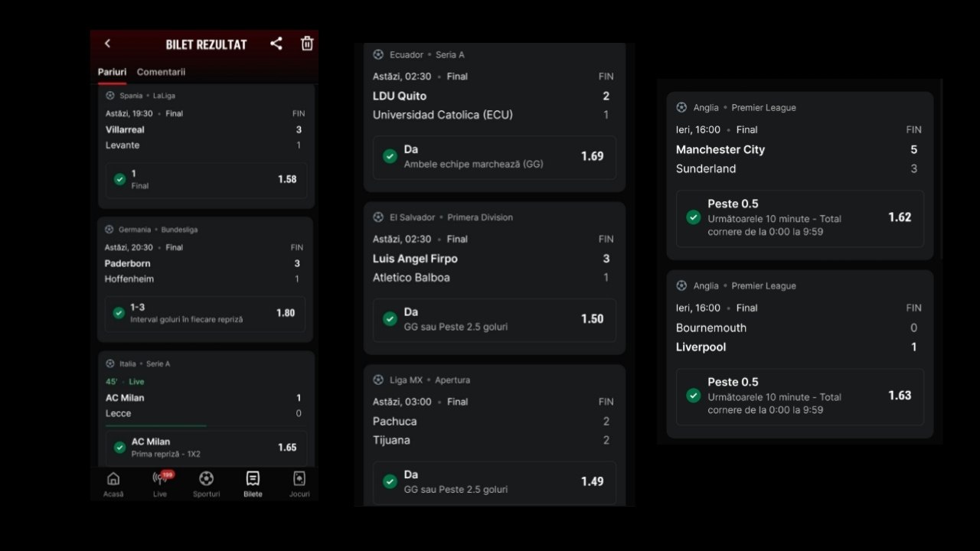Click the football icon beside Germania Bundesliga
This screenshot has width=980, height=551.
pos(109,230)
